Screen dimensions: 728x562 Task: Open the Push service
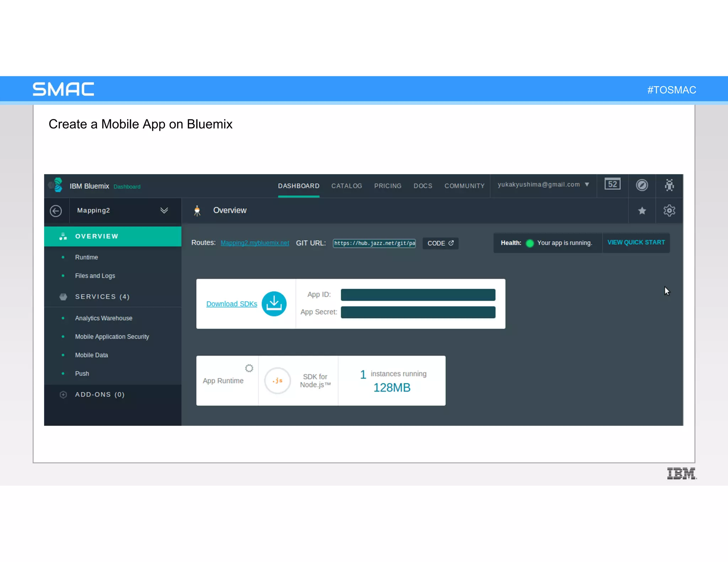click(x=82, y=374)
